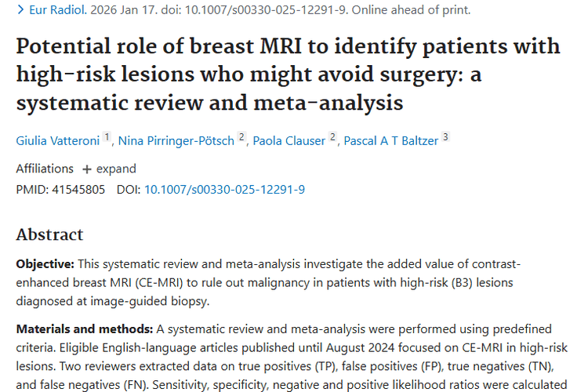
Task: Click affiliation superscript 3 after Baltzer
Action: point(445,138)
